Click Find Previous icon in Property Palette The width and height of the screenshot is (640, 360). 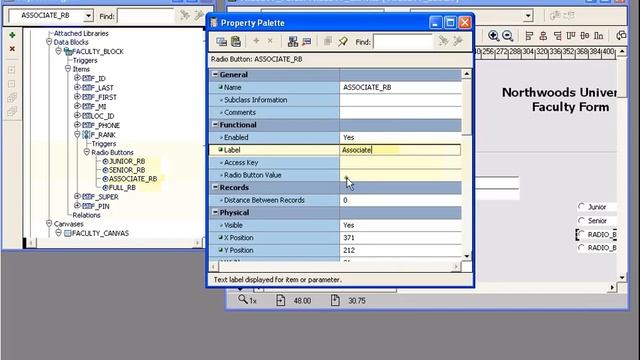[458, 41]
